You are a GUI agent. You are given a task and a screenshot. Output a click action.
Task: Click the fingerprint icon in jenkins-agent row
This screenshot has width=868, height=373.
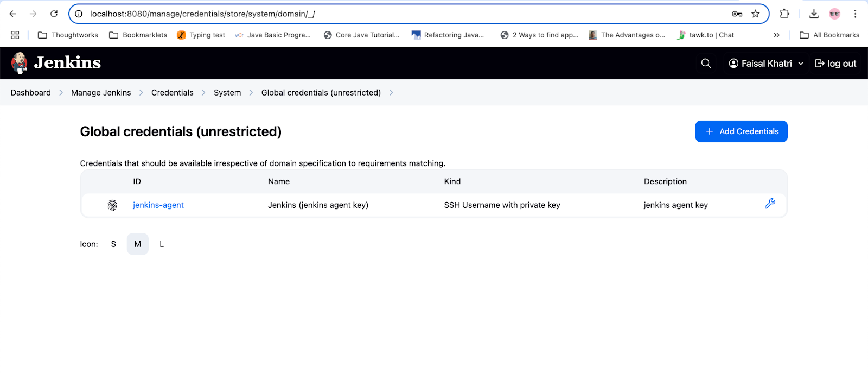(x=112, y=205)
